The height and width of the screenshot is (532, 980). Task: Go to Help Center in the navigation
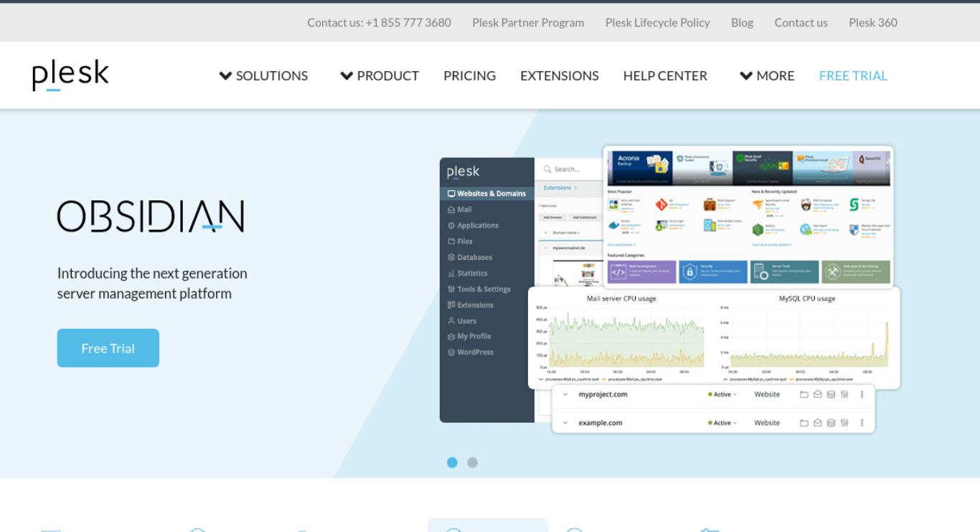[665, 75]
